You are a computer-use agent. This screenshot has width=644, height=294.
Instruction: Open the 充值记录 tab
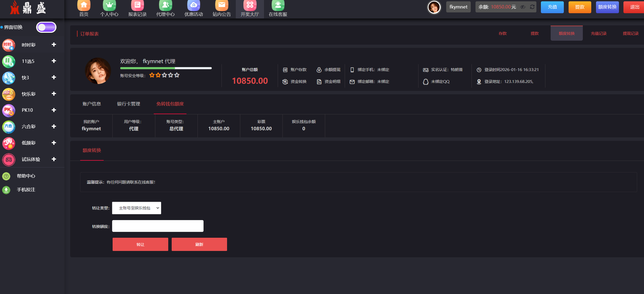598,34
